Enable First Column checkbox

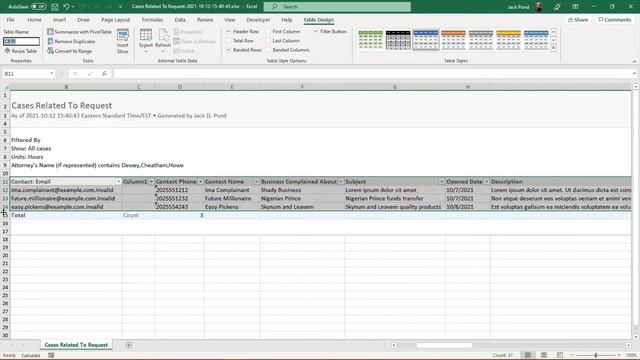[268, 31]
